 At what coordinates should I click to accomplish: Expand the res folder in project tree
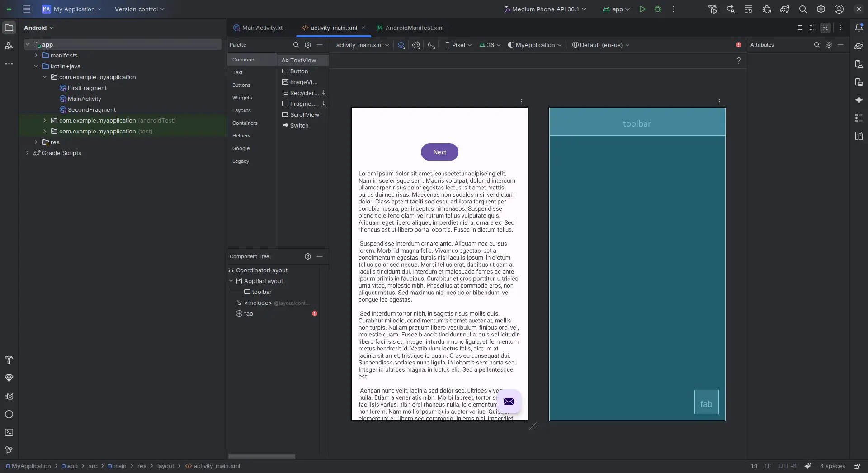[36, 142]
